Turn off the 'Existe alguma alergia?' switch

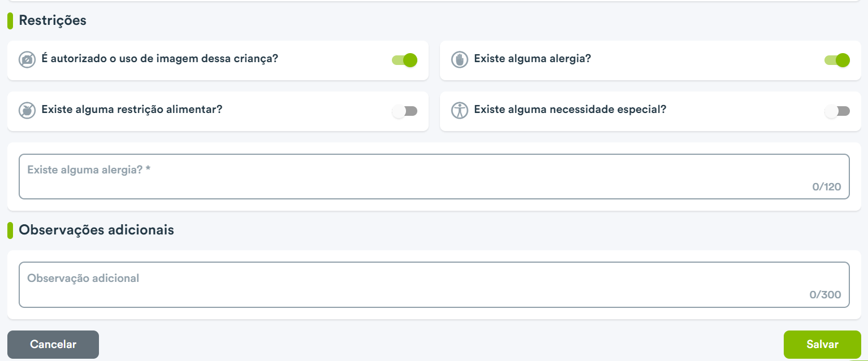pyautogui.click(x=837, y=60)
